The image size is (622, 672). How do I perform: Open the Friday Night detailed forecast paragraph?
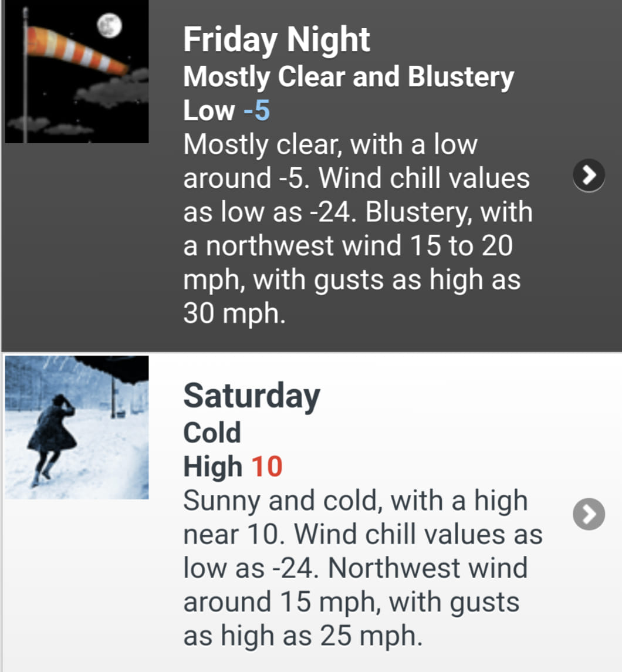click(x=358, y=228)
